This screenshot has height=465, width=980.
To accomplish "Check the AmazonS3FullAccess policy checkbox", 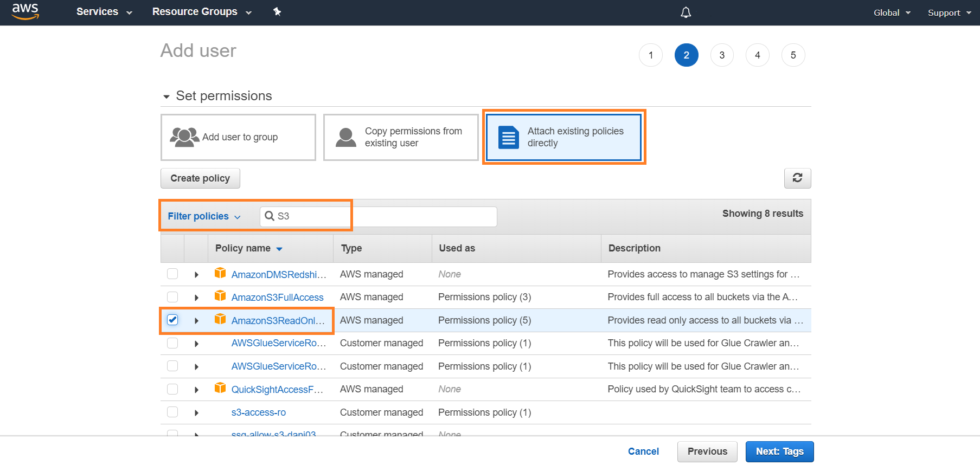I will pos(172,297).
